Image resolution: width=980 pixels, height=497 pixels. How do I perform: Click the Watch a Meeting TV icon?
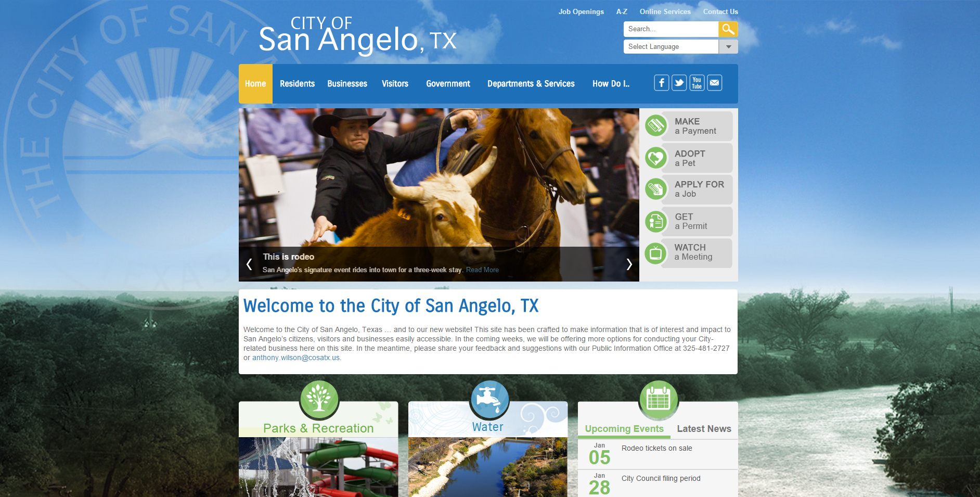click(655, 253)
